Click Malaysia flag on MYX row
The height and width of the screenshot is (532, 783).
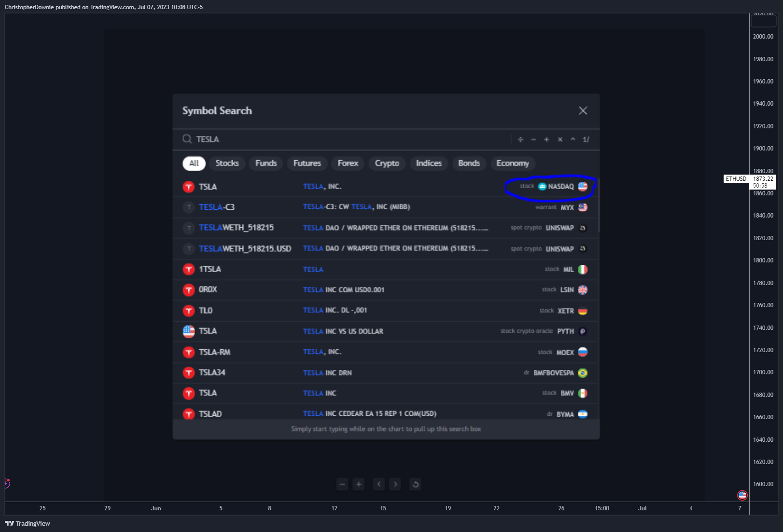point(583,207)
